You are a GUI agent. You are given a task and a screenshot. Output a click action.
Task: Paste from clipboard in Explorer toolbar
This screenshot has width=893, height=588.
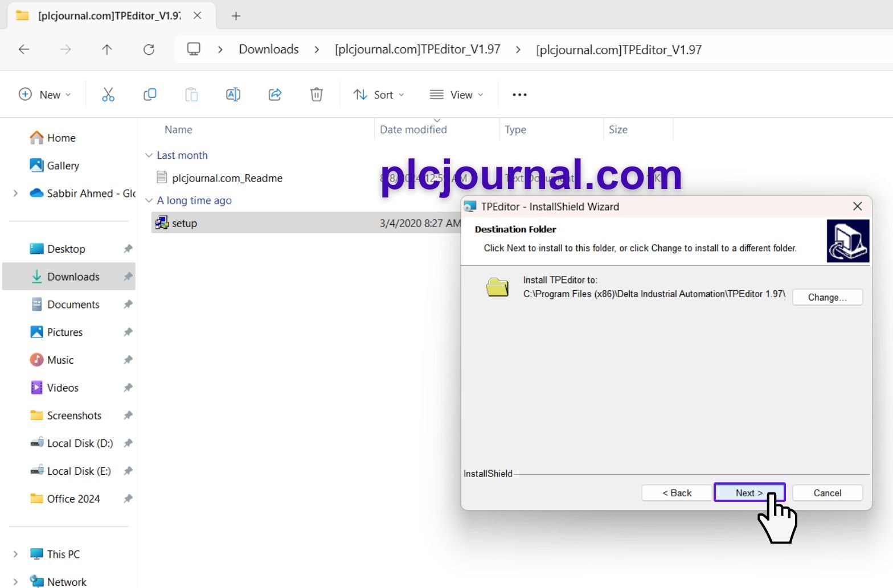(x=191, y=94)
